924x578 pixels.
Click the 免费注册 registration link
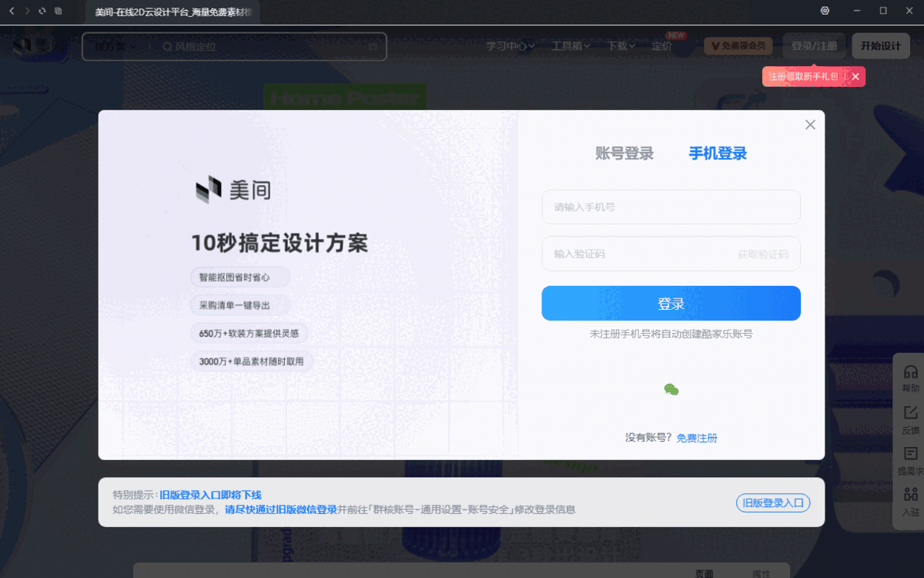(696, 437)
